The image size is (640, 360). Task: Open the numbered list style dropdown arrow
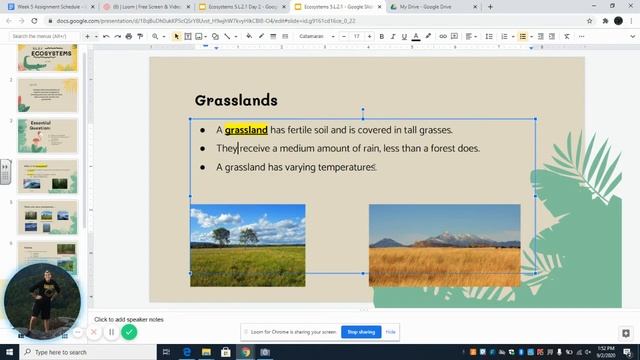click(x=513, y=36)
